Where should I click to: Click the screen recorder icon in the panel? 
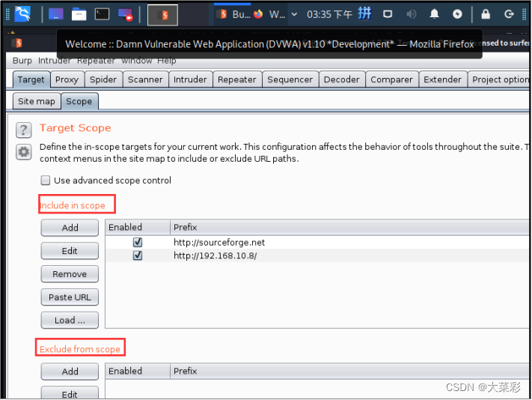click(125, 14)
